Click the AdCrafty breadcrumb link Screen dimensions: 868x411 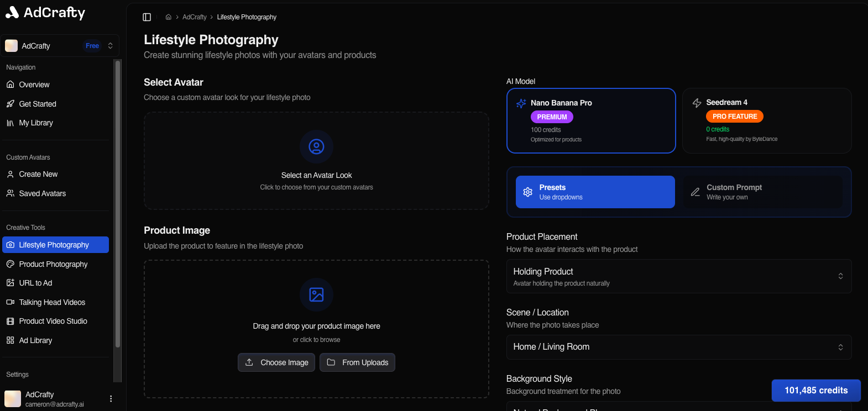(195, 17)
